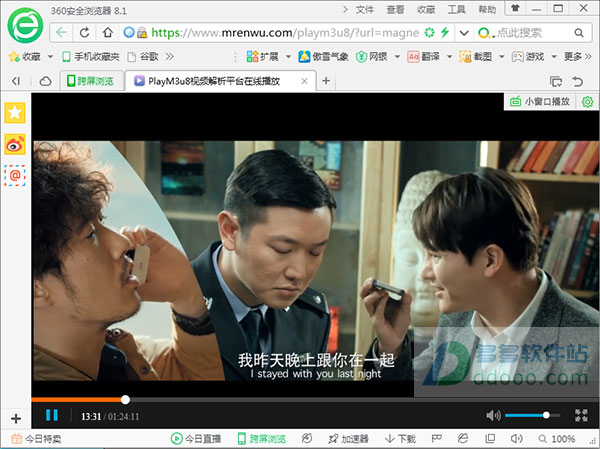600x449 pixels.
Task: Restore closed tab with undo arrow icon
Action: (x=577, y=81)
